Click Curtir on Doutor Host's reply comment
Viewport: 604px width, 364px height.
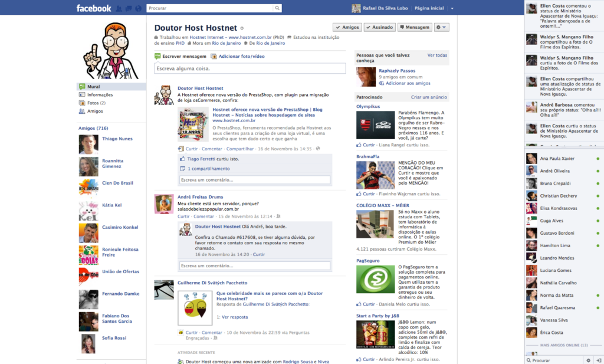click(259, 255)
